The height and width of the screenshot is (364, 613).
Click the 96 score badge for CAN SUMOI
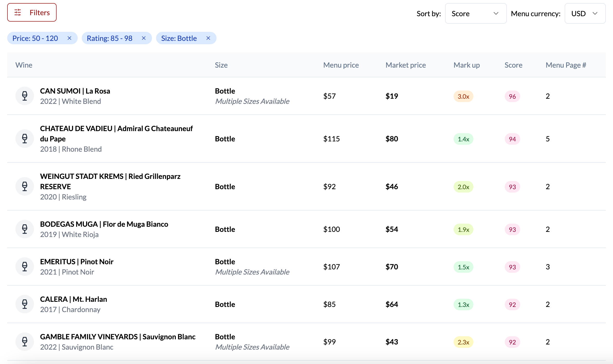512,96
